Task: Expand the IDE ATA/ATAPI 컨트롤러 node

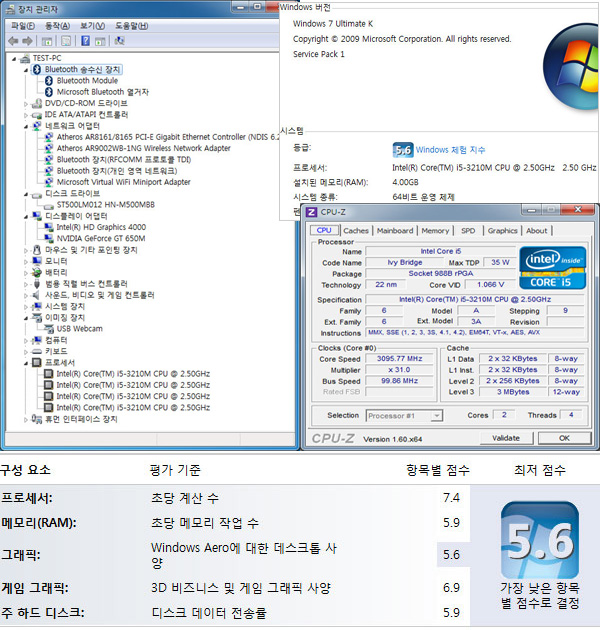Action: [x=26, y=115]
